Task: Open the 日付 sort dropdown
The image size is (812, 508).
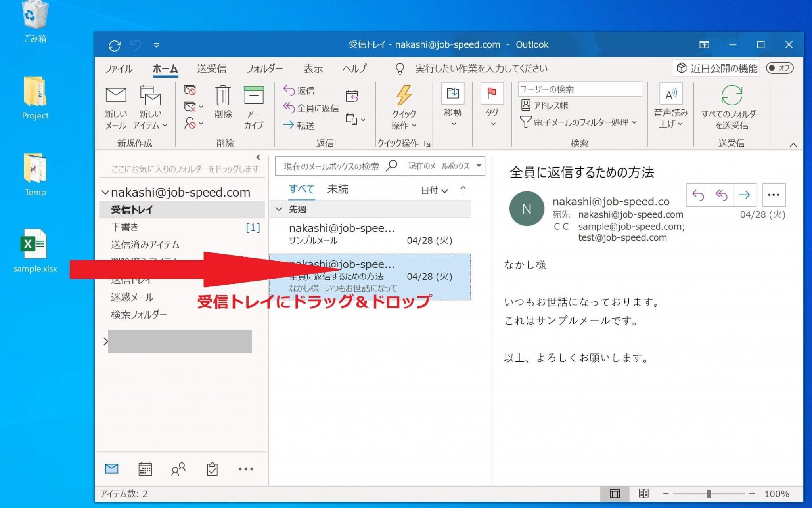Action: 434,191
